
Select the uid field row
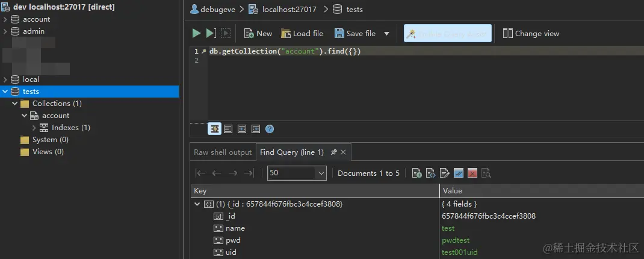pyautogui.click(x=417, y=252)
